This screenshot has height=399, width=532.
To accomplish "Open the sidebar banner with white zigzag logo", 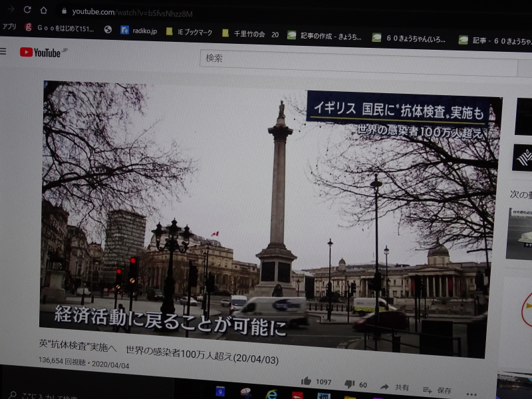I will (x=523, y=158).
